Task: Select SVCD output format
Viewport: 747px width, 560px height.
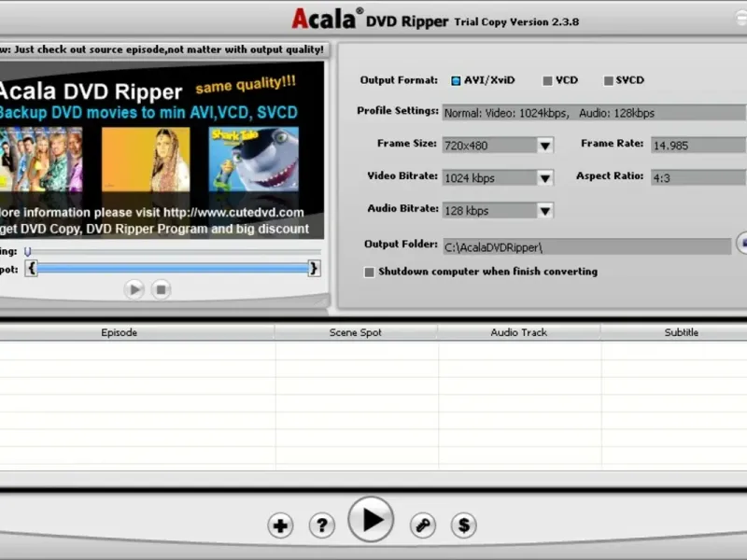Action: (x=609, y=80)
